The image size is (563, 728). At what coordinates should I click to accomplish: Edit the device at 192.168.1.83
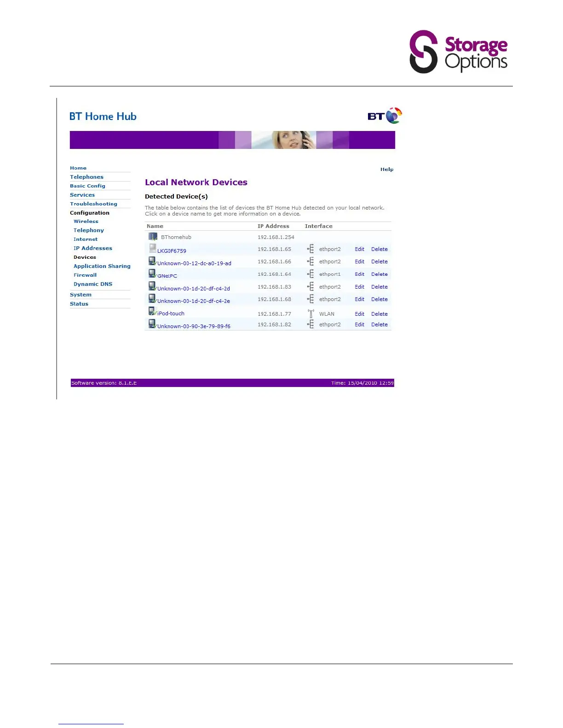click(359, 287)
